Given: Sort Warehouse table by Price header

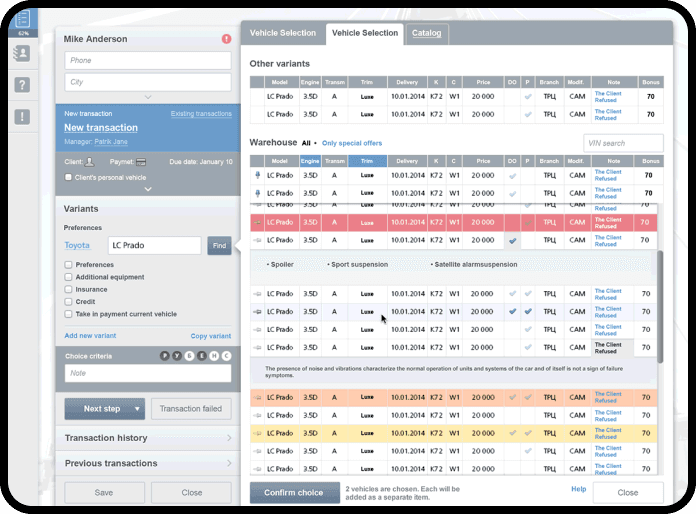Looking at the screenshot, I should tap(483, 161).
